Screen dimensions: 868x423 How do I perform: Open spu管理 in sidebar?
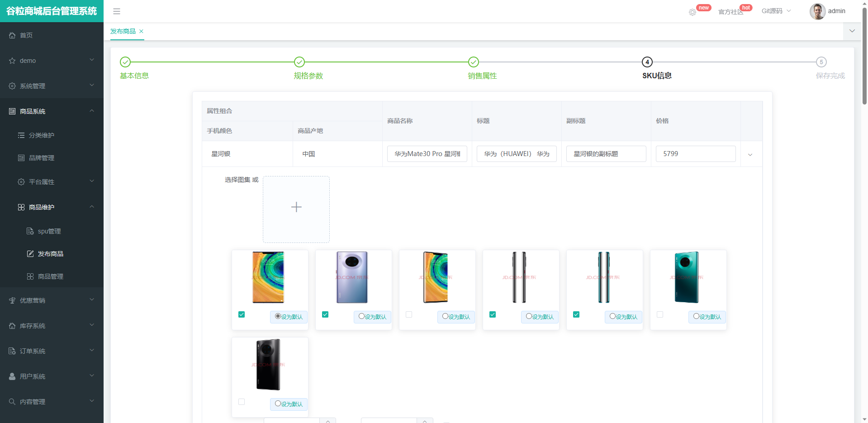pyautogui.click(x=49, y=231)
